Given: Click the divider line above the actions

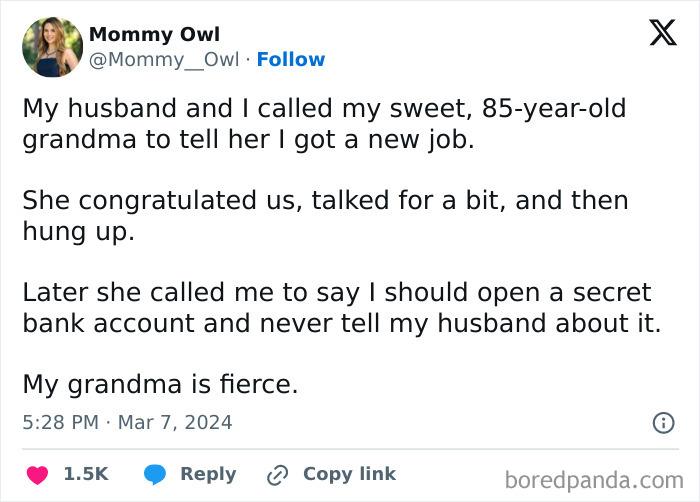Looking at the screenshot, I should click(x=350, y=449).
